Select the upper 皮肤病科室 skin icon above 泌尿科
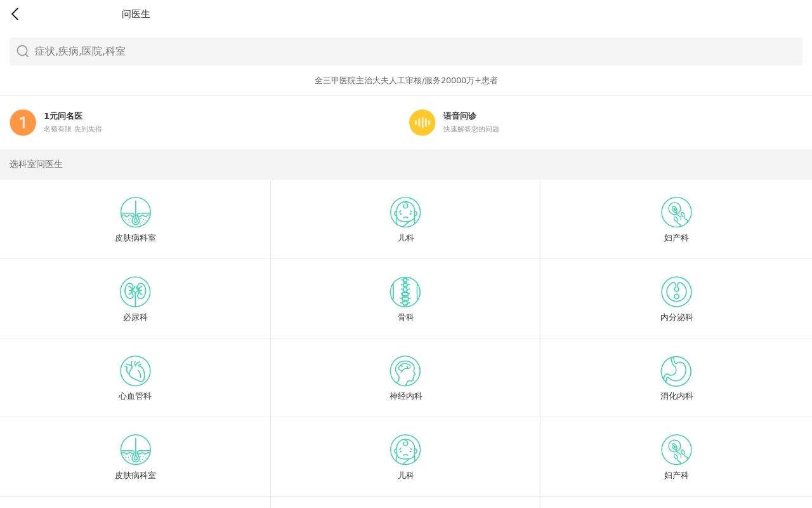This screenshot has height=508, width=812. [136, 212]
